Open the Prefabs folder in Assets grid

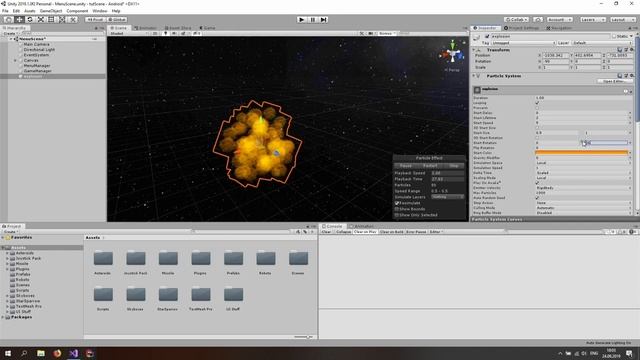pos(233,258)
